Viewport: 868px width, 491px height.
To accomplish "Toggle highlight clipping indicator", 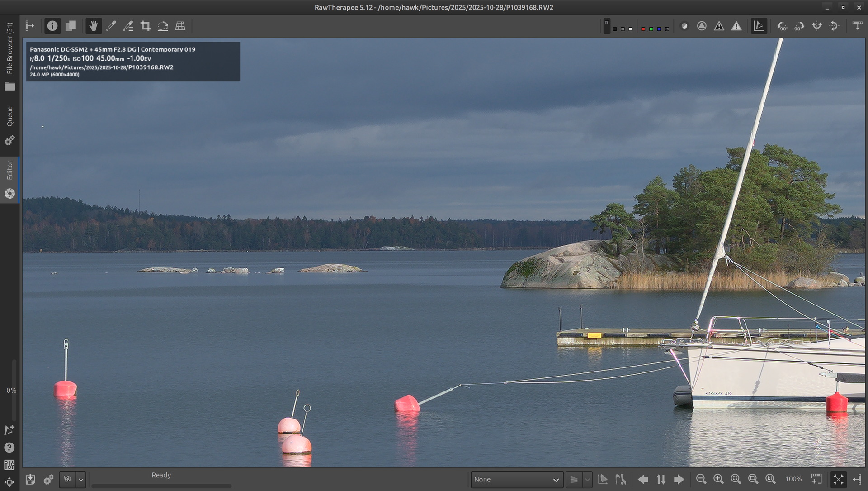I will point(736,26).
